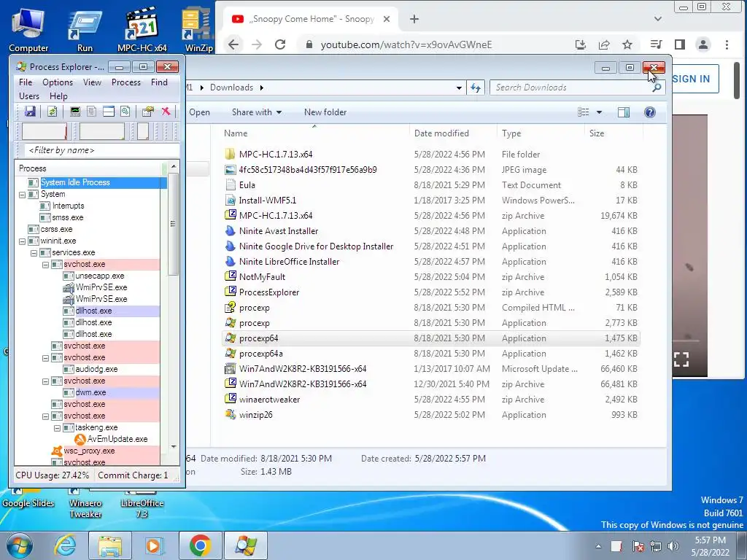Toggle the Explorer preview pane icon
The width and height of the screenshot is (747, 560).
click(623, 112)
